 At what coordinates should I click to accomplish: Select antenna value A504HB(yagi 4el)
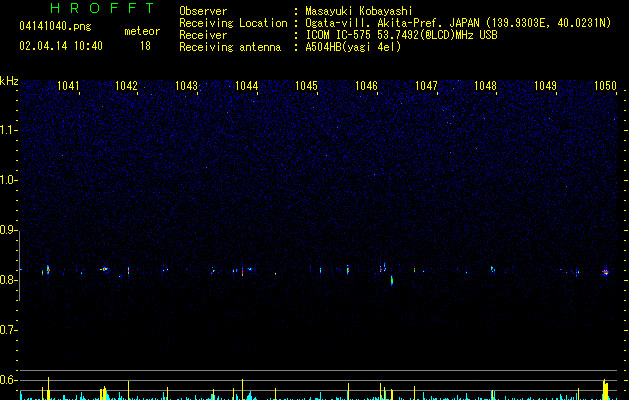point(353,47)
